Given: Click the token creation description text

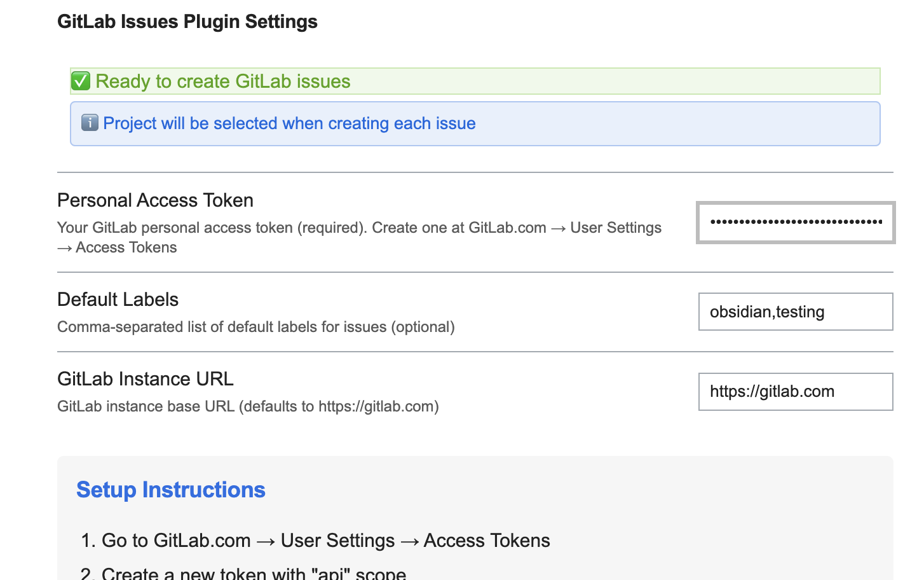Looking at the screenshot, I should coord(360,237).
